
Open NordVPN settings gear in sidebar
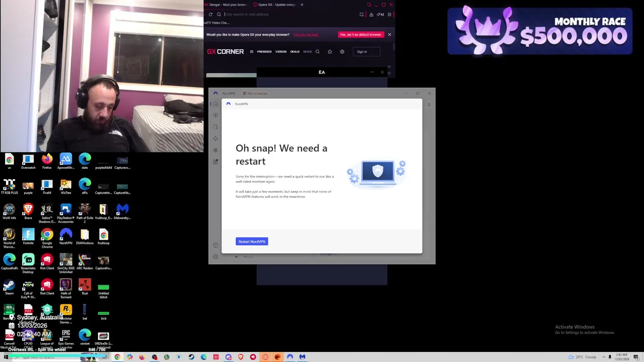[215, 256]
